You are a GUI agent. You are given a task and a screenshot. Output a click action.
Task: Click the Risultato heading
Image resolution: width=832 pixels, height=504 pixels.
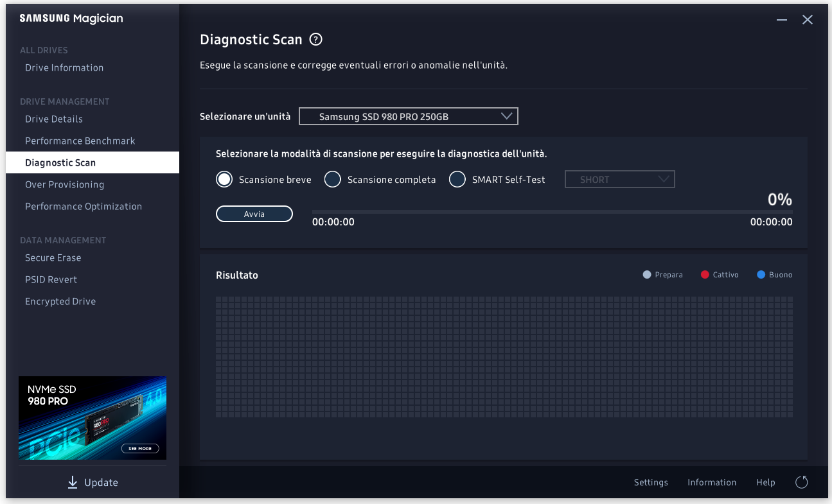tap(237, 275)
